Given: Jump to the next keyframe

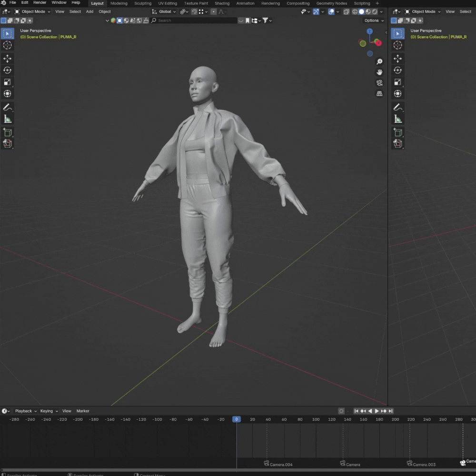Looking at the screenshot, I should [x=384, y=411].
